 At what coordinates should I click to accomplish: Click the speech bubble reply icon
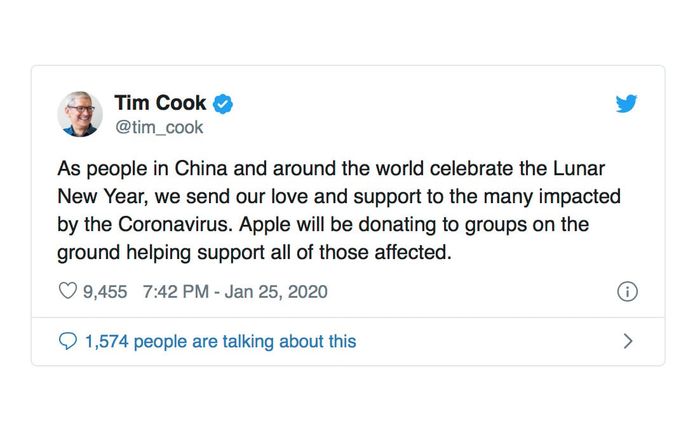coord(68,341)
